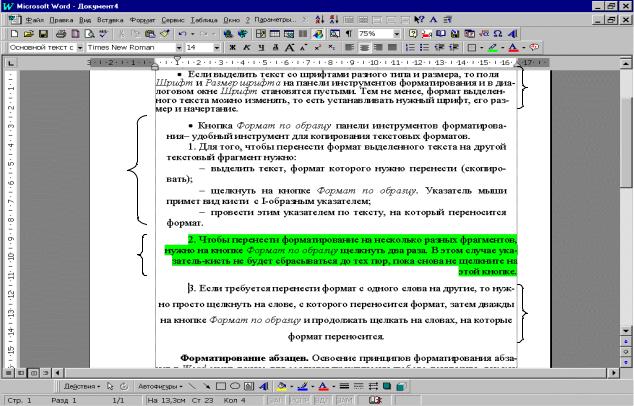Open the Сервис menu
The image size is (634, 406).
point(173,20)
